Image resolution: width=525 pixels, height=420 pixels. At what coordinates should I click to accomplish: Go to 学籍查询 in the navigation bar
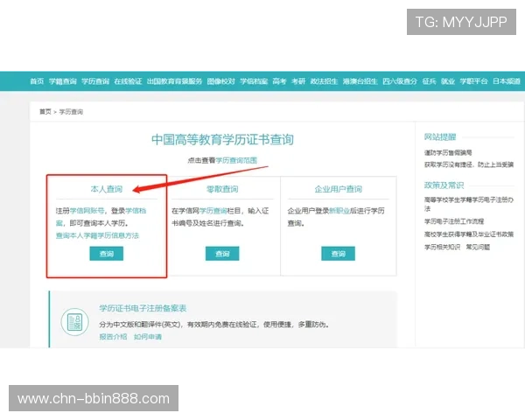[63, 81]
